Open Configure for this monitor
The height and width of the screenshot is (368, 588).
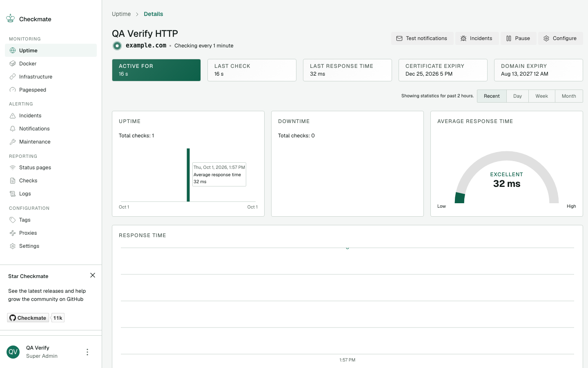click(560, 38)
